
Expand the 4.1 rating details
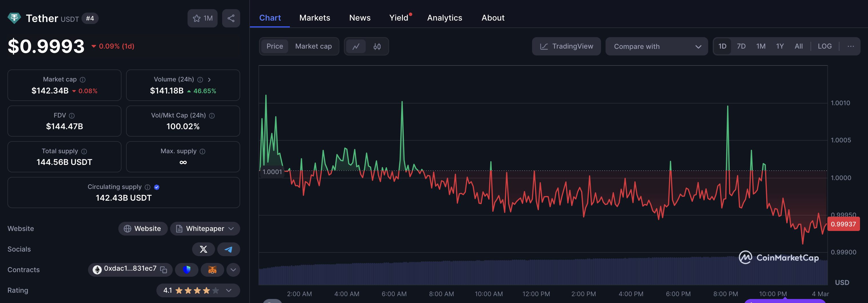coord(198,290)
